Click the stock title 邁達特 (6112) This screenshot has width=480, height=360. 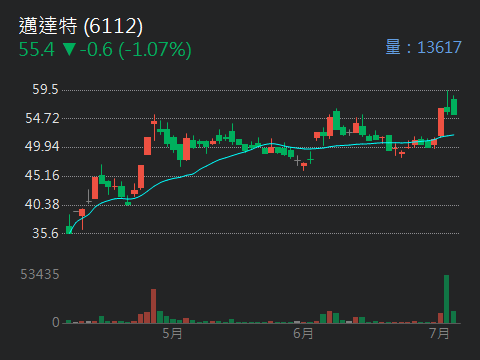81,26
